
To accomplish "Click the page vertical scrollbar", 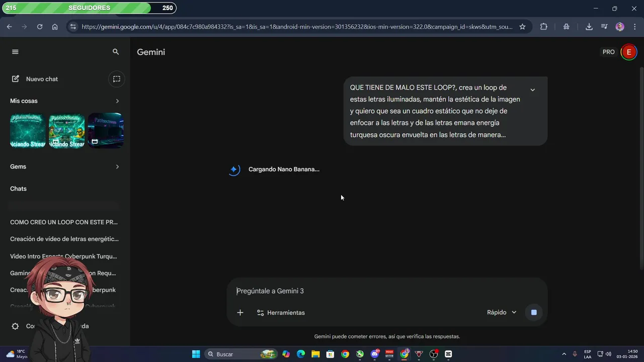I will click(x=640, y=168).
